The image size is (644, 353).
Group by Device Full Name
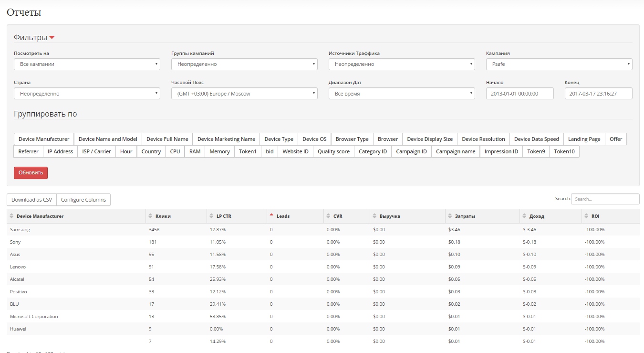pyautogui.click(x=167, y=139)
